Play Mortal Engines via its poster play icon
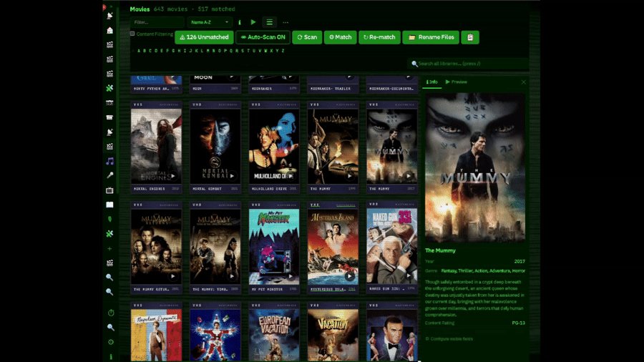 173,176
